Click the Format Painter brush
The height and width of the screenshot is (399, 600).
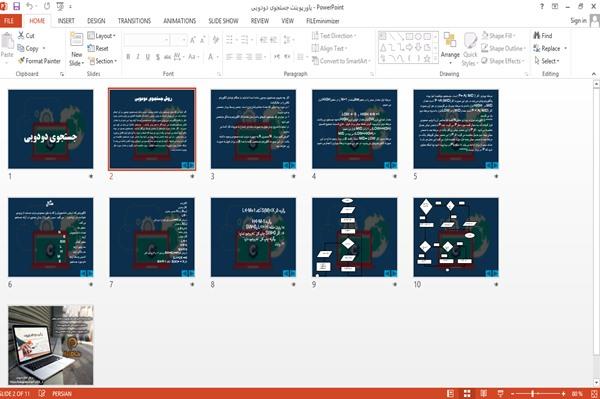pyautogui.click(x=21, y=60)
